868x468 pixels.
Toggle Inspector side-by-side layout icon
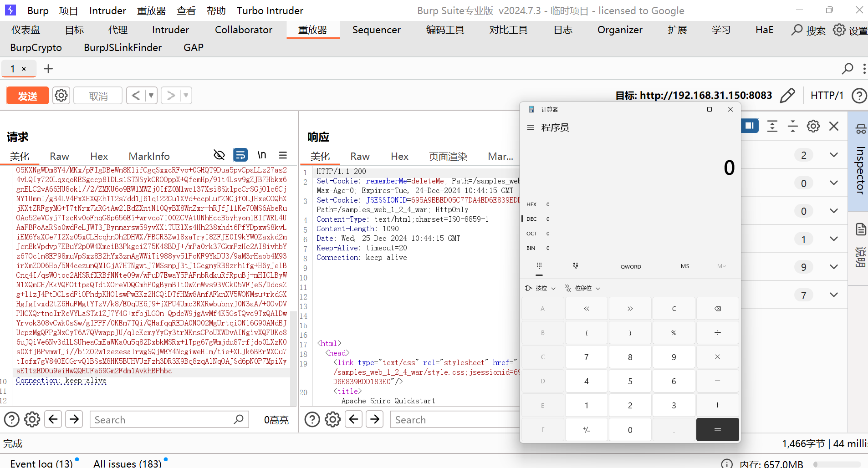point(750,126)
